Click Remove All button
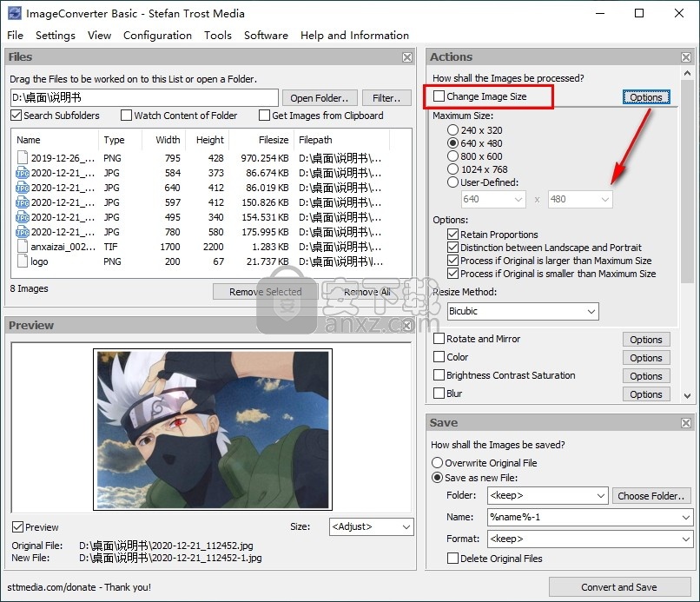 coord(367,292)
